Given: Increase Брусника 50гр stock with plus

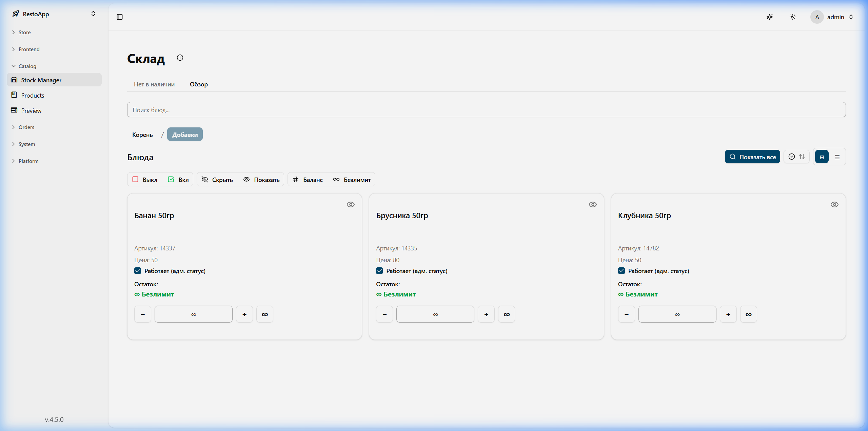Looking at the screenshot, I should [486, 314].
